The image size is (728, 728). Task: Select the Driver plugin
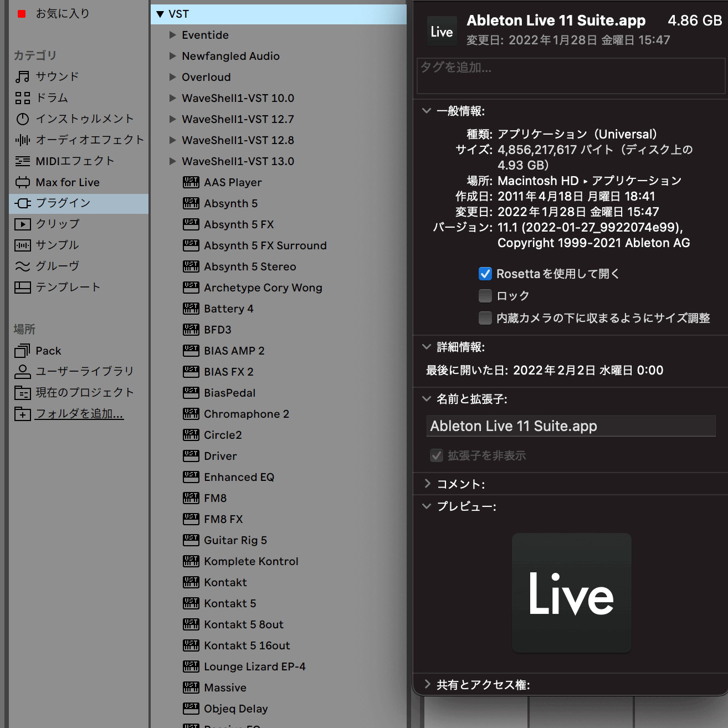pyautogui.click(x=220, y=456)
